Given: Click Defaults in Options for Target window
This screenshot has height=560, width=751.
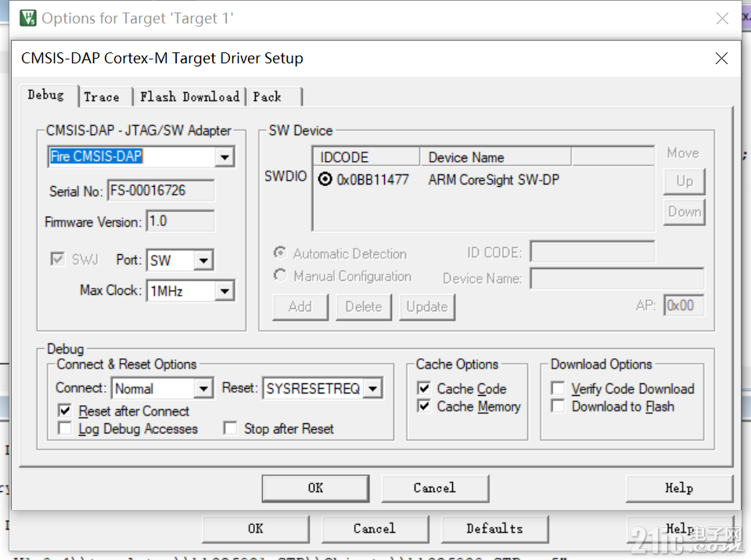Looking at the screenshot, I should (x=494, y=529).
